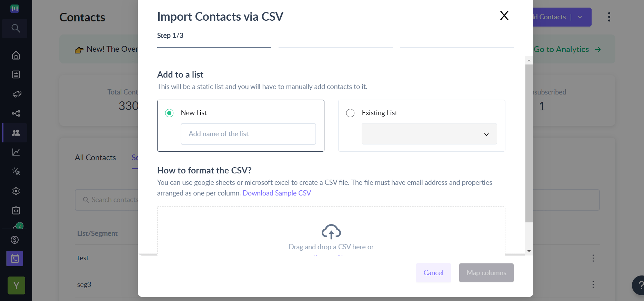Open the campaigns megaphone icon

click(17, 94)
